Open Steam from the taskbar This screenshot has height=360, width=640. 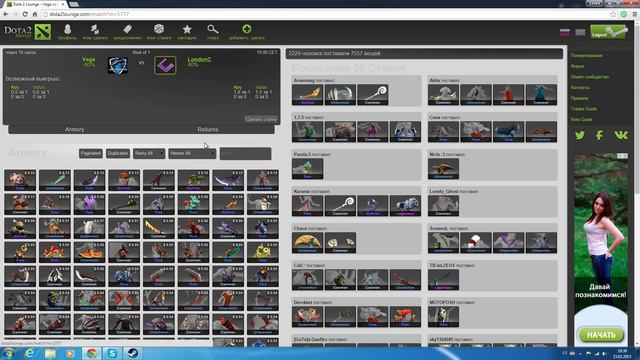coord(132,353)
